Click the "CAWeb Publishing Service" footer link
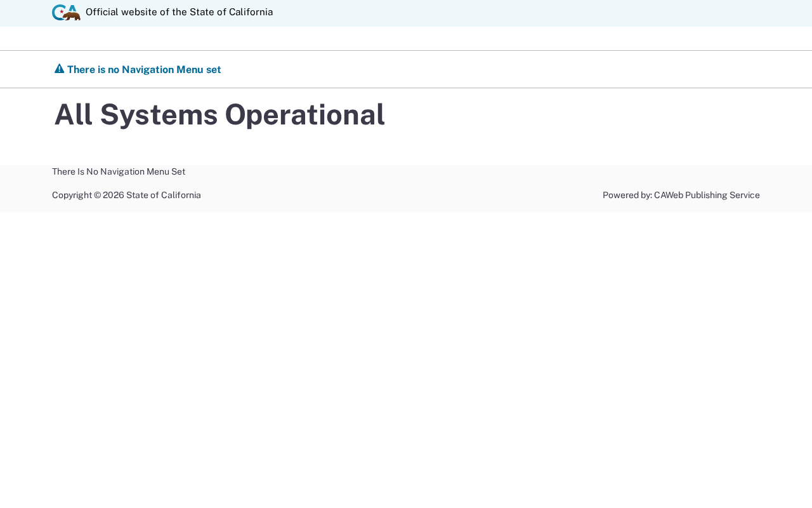Image resolution: width=812 pixels, height=508 pixels. click(707, 195)
